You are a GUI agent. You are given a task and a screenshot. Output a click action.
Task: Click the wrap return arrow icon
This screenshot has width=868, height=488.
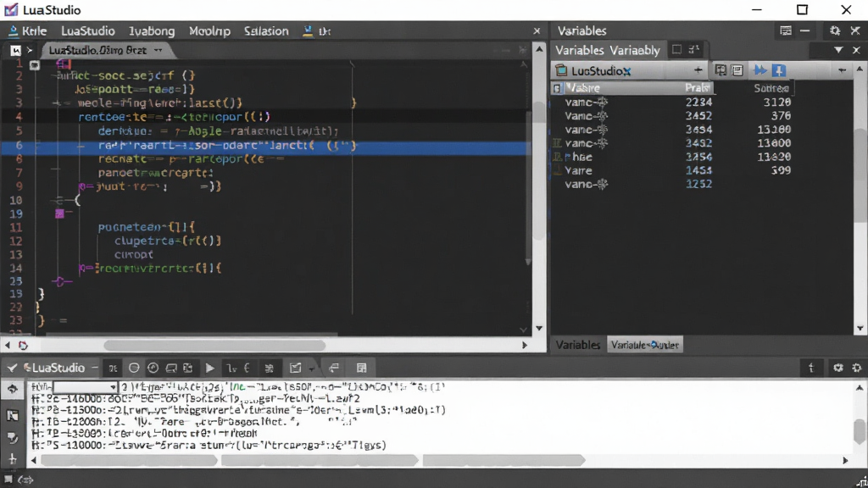(x=334, y=368)
